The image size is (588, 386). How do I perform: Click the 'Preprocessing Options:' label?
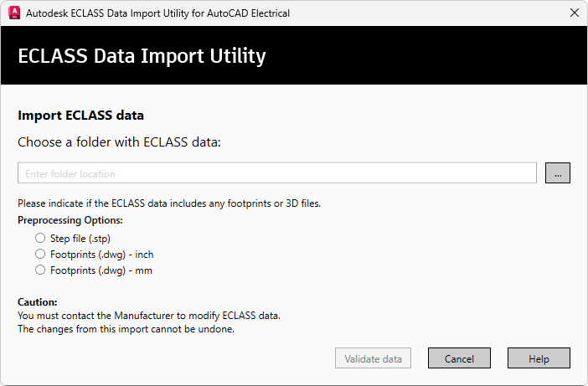tap(70, 220)
